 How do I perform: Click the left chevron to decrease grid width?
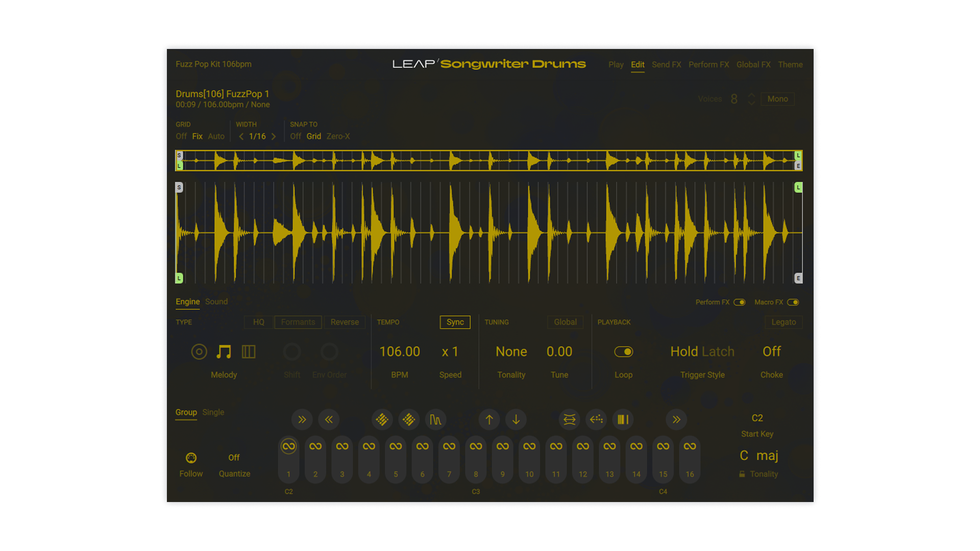241,136
